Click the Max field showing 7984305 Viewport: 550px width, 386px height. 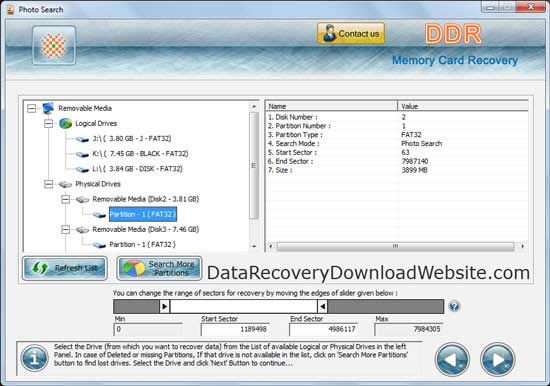409,330
